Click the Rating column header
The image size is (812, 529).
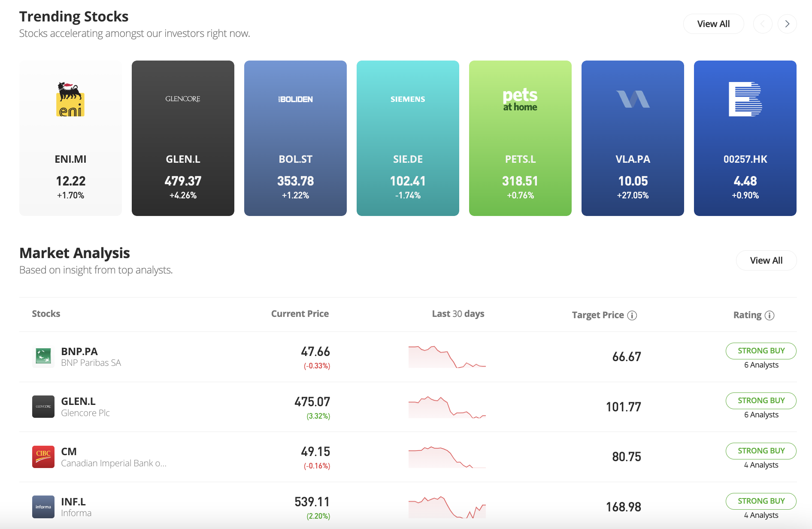pyautogui.click(x=747, y=315)
